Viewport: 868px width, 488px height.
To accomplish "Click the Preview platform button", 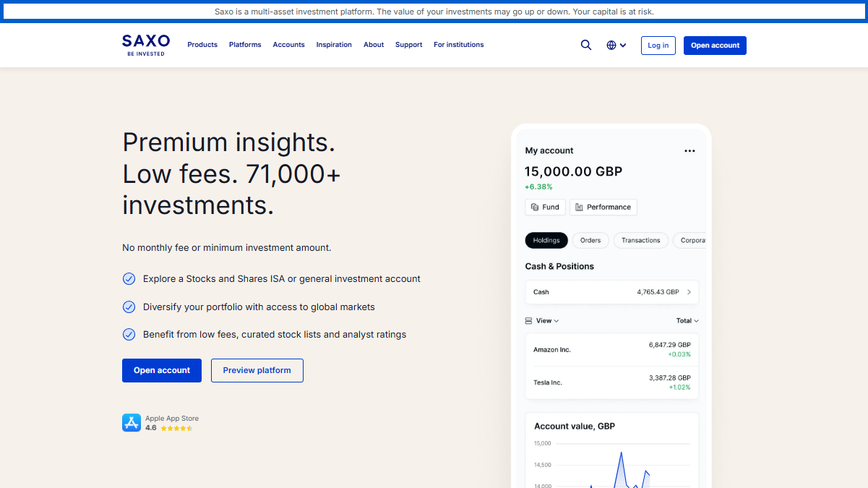I will click(x=257, y=370).
